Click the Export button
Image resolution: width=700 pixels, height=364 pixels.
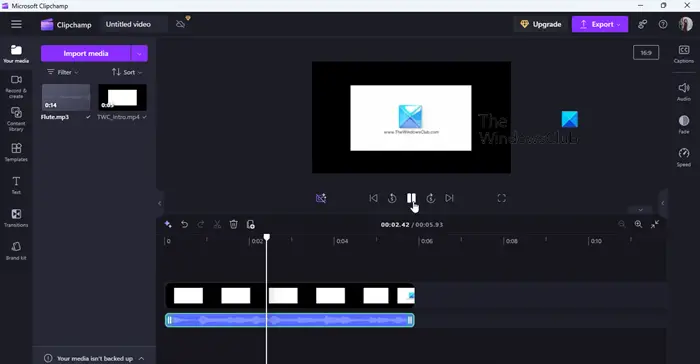600,25
